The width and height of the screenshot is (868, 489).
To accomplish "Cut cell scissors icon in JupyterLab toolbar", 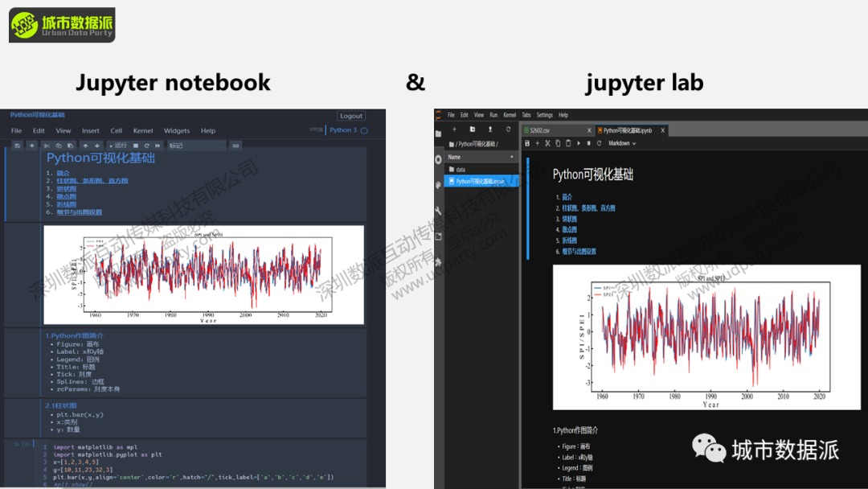I will pos(547,143).
